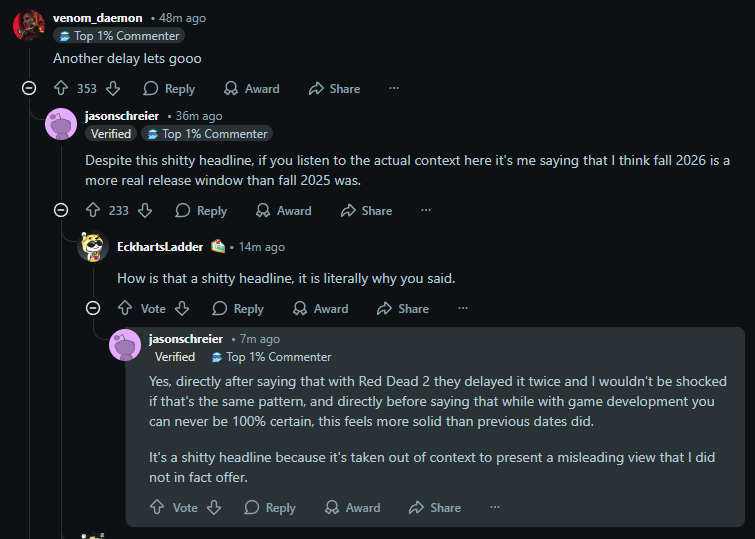The height and width of the screenshot is (539, 755).
Task: Collapse venom_daemon's comment thread
Action: click(29, 89)
